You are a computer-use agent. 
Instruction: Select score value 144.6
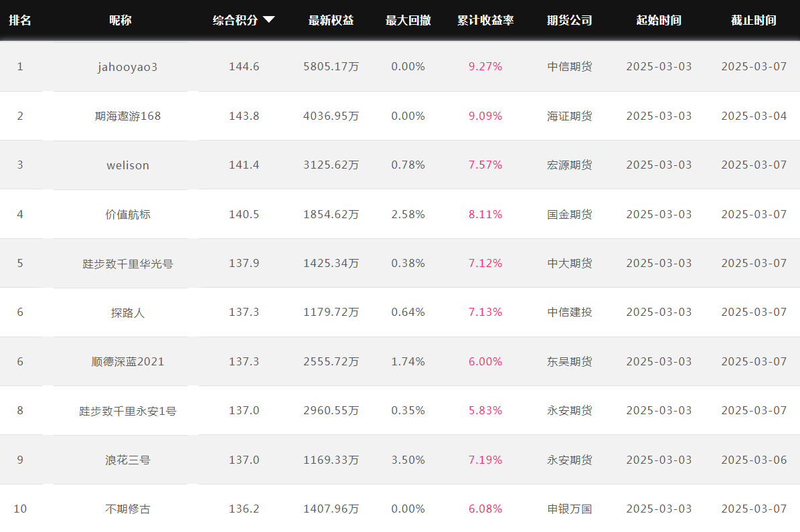[244, 67]
